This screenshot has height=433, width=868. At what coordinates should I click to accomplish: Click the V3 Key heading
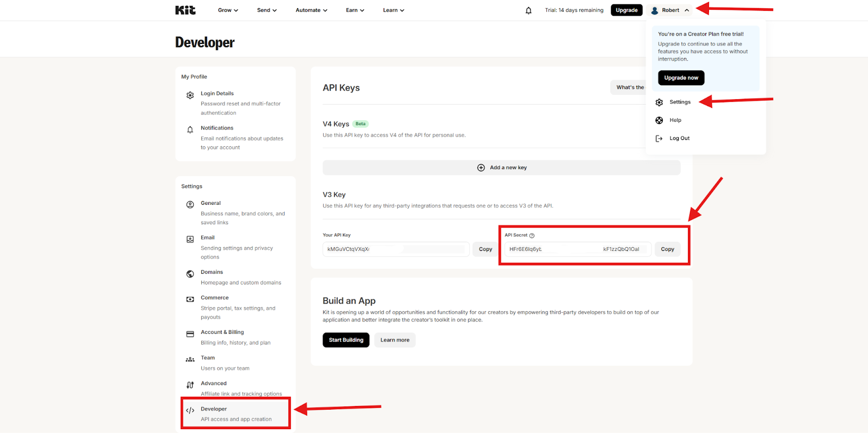(334, 195)
